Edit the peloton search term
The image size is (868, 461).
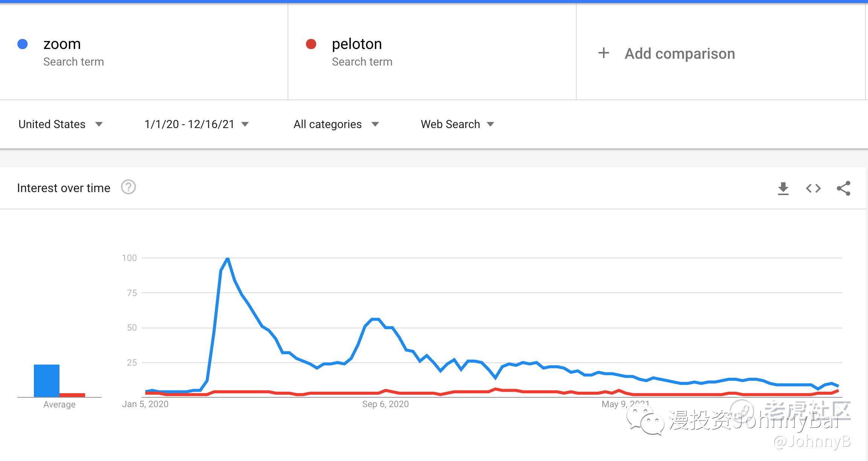[357, 44]
